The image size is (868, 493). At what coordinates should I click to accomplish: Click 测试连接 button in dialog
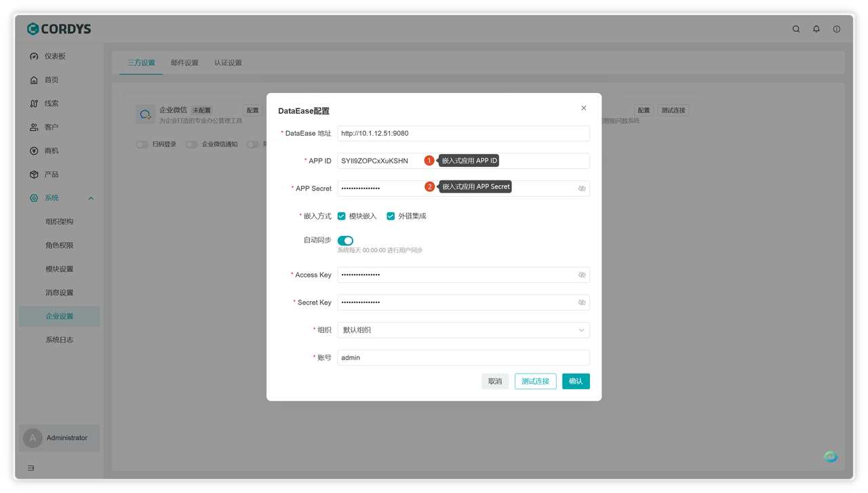pyautogui.click(x=536, y=381)
